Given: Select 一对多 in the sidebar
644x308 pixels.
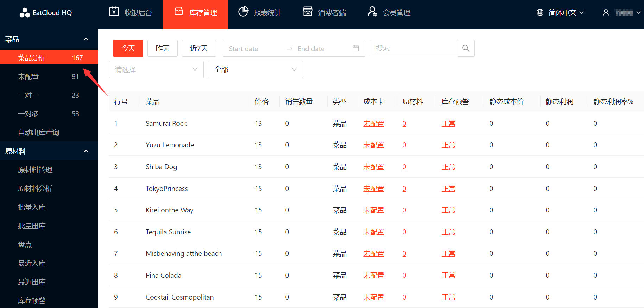Looking at the screenshot, I should point(49,114).
